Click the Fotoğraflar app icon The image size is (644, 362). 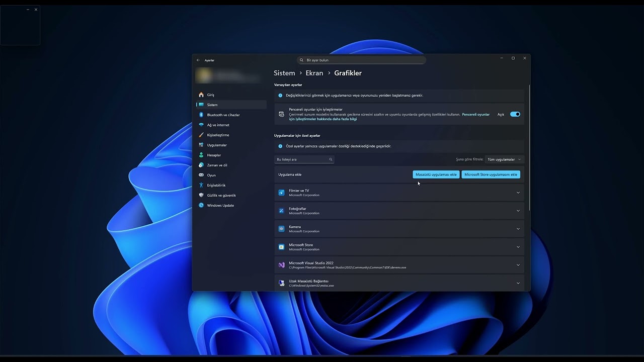click(x=282, y=211)
